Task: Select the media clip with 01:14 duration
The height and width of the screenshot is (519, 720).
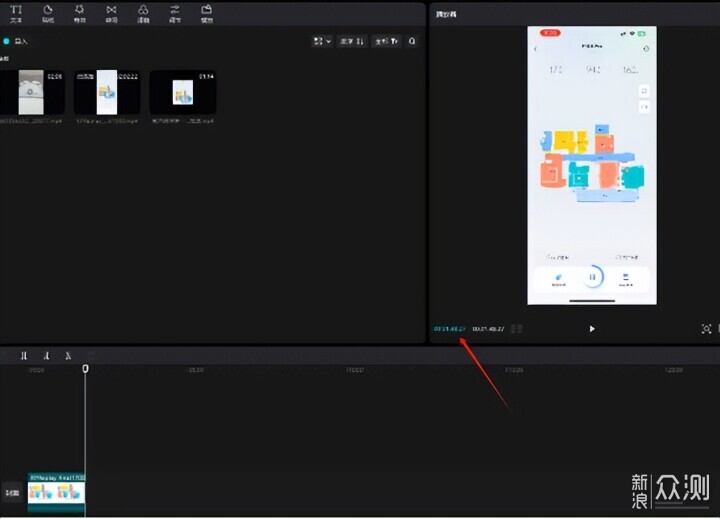Action: click(183, 92)
